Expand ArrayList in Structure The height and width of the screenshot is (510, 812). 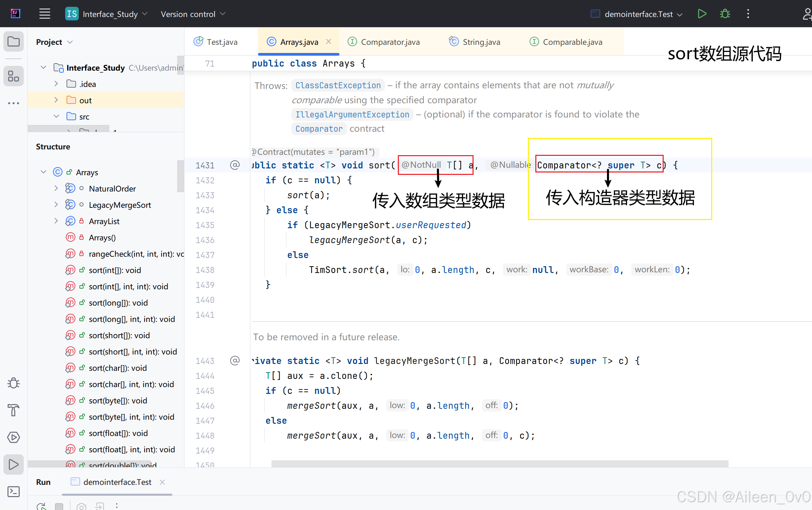(56, 221)
